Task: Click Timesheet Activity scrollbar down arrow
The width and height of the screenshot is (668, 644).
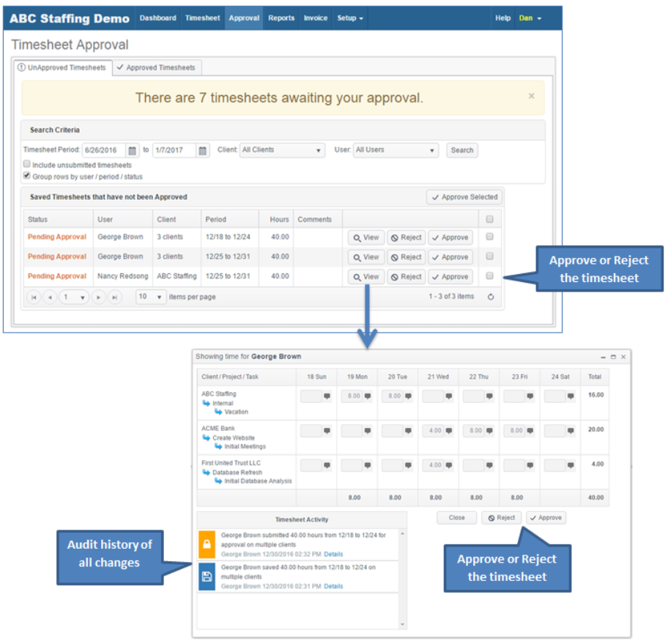Action: pyautogui.click(x=403, y=625)
